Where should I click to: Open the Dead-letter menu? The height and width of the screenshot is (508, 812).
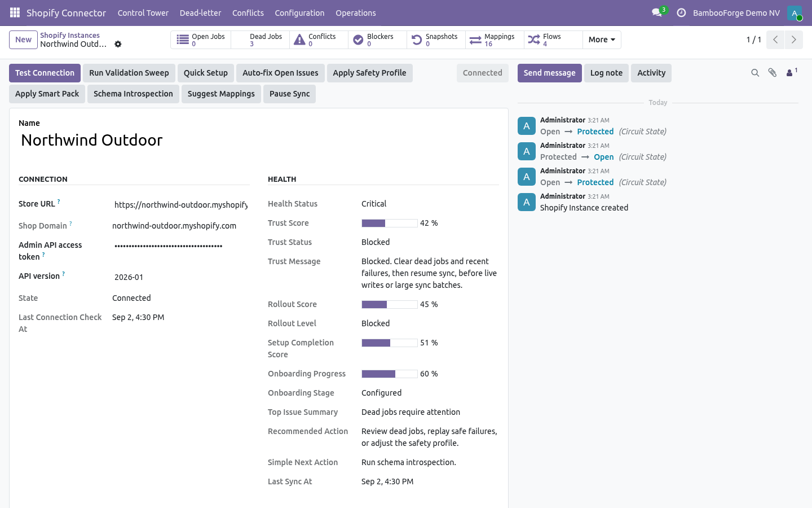pyautogui.click(x=200, y=12)
